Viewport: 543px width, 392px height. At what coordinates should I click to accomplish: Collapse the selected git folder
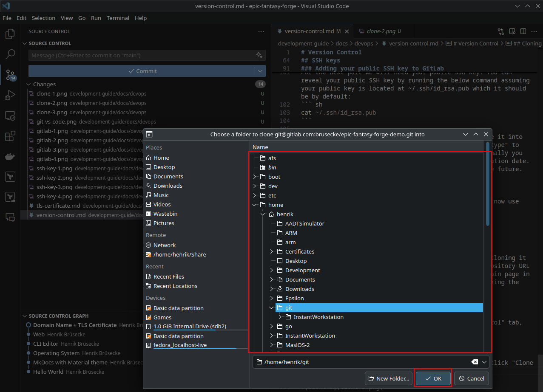coord(272,307)
